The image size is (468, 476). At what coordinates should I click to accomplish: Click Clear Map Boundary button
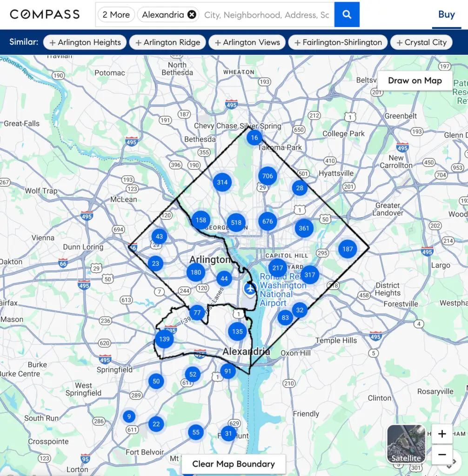233,463
